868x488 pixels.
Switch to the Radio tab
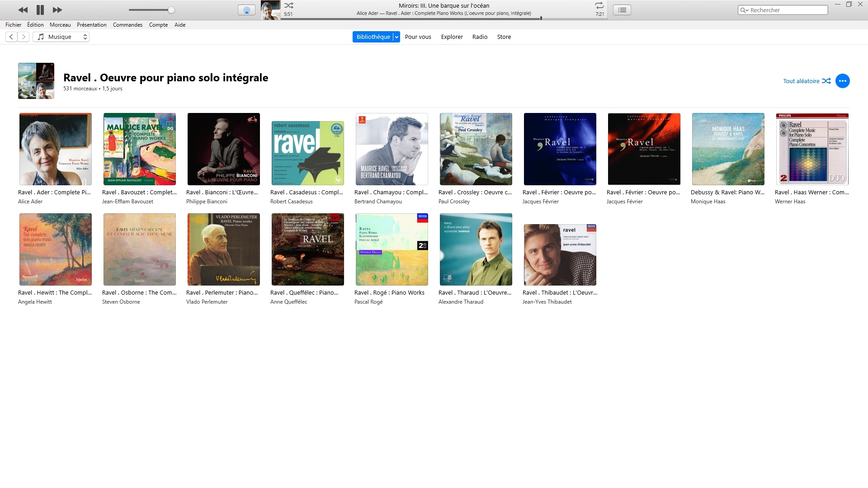(480, 37)
